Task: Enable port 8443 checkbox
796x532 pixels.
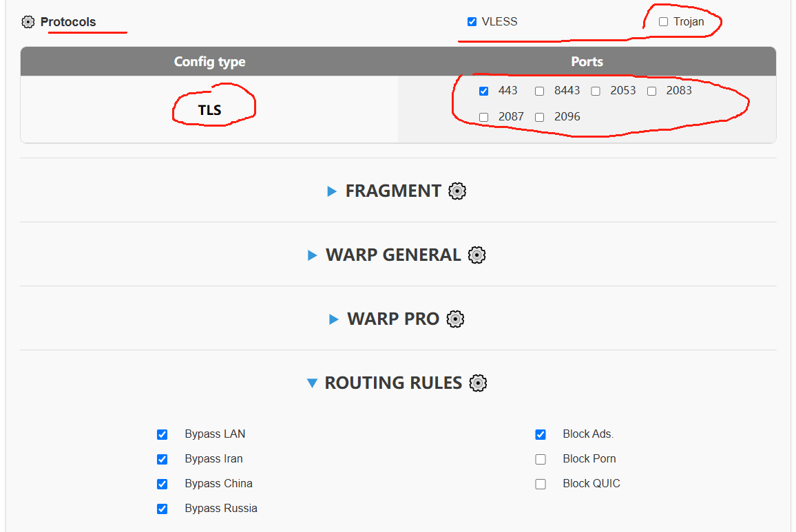Action: pyautogui.click(x=540, y=91)
